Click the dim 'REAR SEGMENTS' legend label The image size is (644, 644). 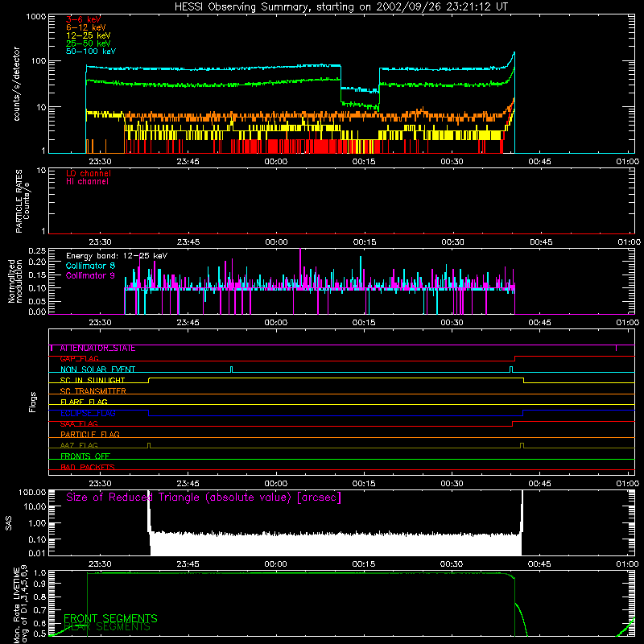point(107,627)
